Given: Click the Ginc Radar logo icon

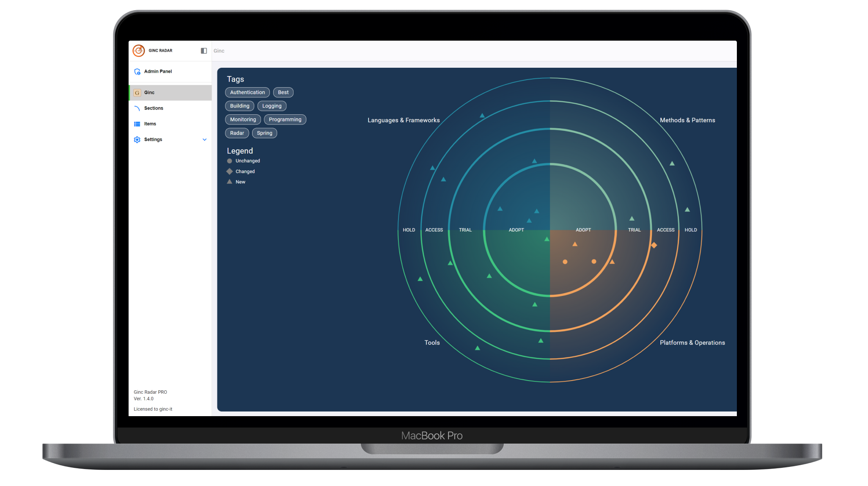Looking at the screenshot, I should pos(138,50).
